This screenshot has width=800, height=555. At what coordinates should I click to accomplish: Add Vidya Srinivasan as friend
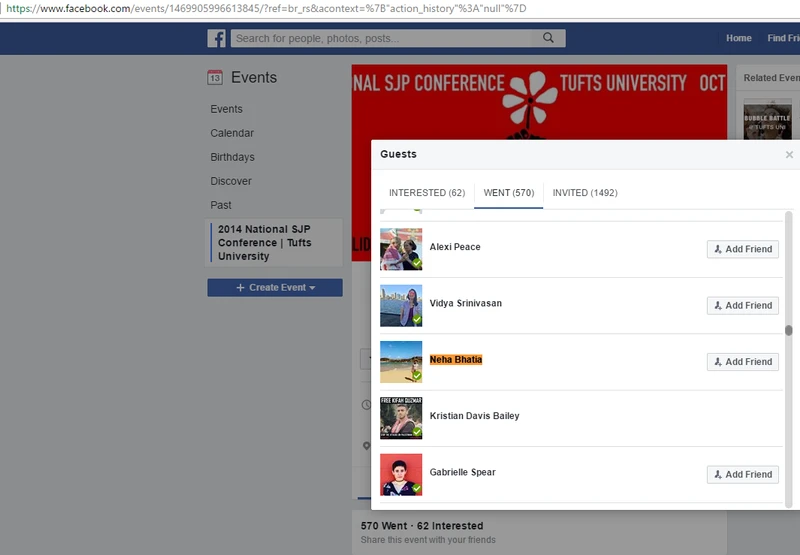743,306
